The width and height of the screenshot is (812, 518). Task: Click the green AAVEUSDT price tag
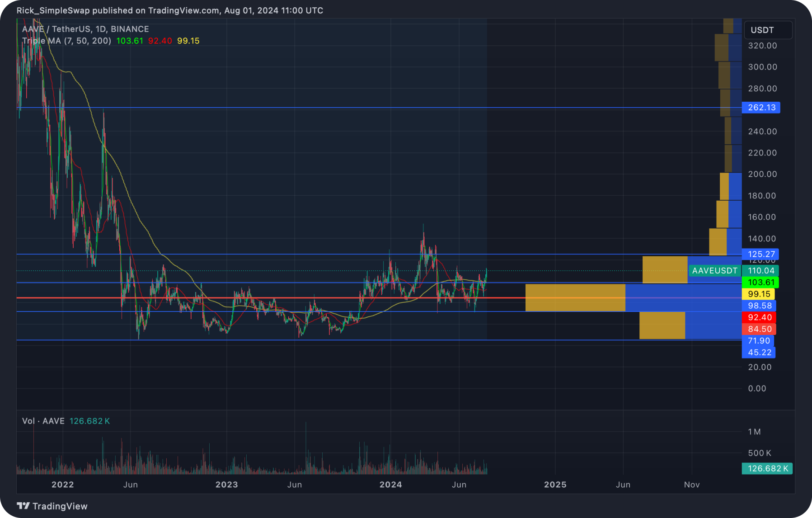point(715,271)
